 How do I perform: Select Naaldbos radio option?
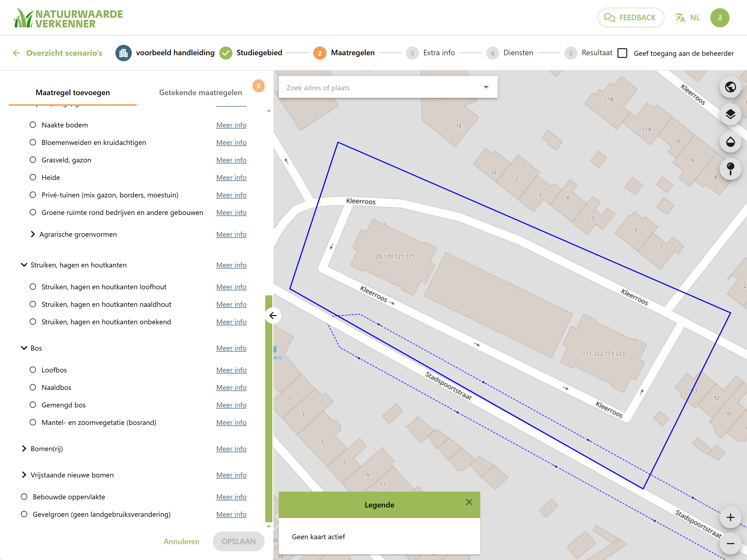point(33,387)
